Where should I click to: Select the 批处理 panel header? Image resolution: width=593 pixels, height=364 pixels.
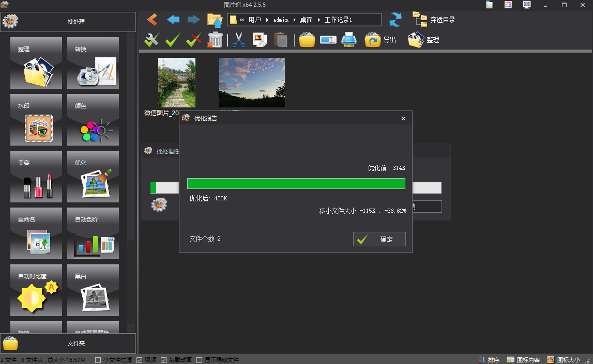click(68, 22)
